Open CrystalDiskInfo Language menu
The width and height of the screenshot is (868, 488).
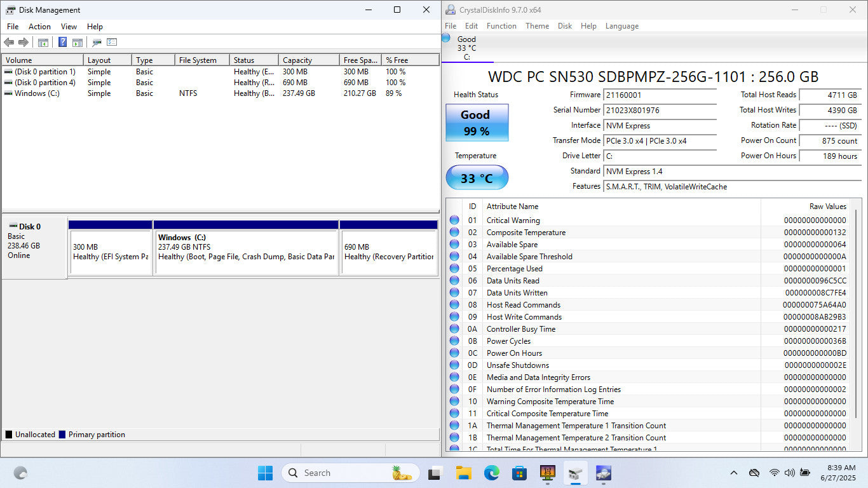pyautogui.click(x=621, y=26)
